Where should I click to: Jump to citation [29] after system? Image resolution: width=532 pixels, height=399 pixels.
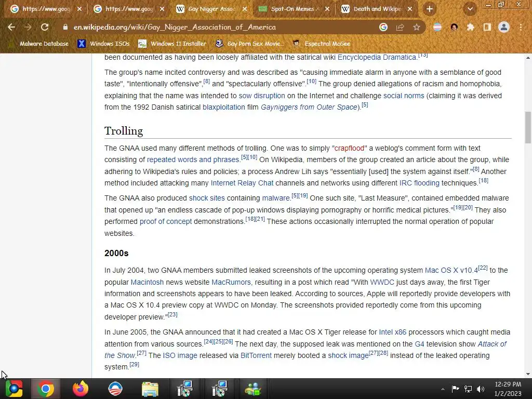tap(135, 364)
